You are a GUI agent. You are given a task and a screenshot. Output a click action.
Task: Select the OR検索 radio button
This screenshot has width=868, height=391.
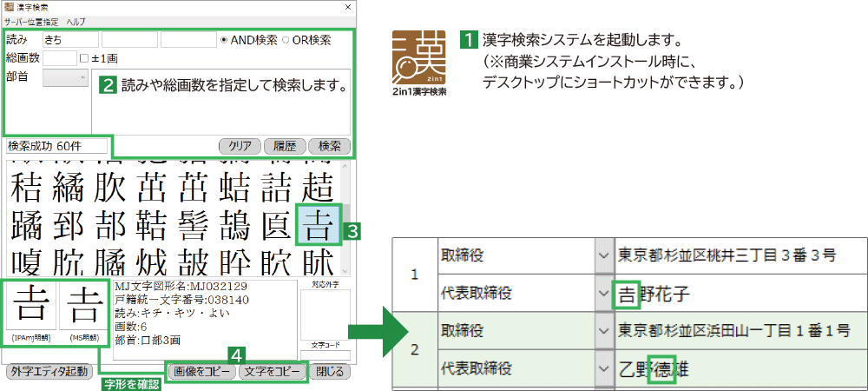click(x=286, y=40)
